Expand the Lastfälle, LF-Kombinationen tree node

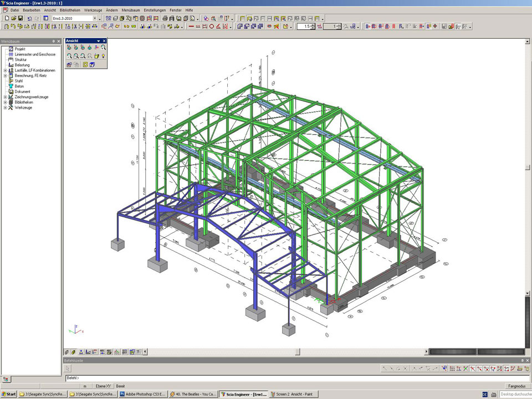(5, 70)
